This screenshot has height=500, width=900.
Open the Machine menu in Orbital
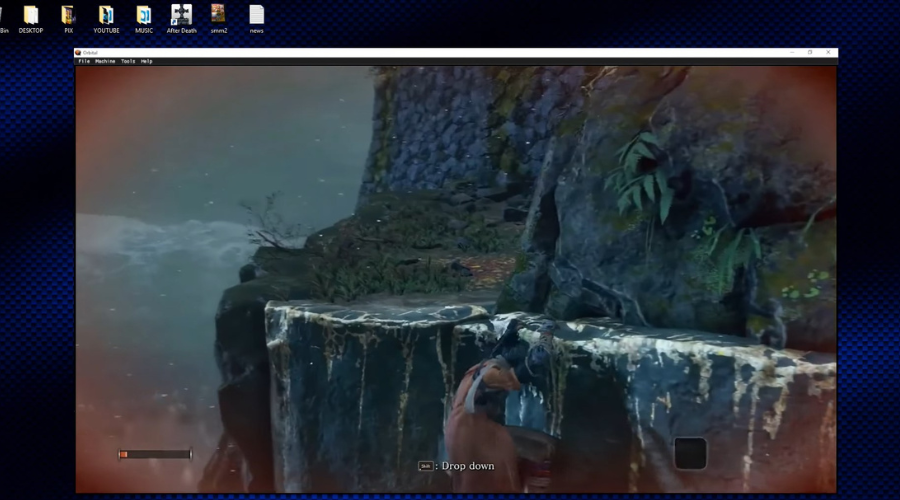click(105, 61)
